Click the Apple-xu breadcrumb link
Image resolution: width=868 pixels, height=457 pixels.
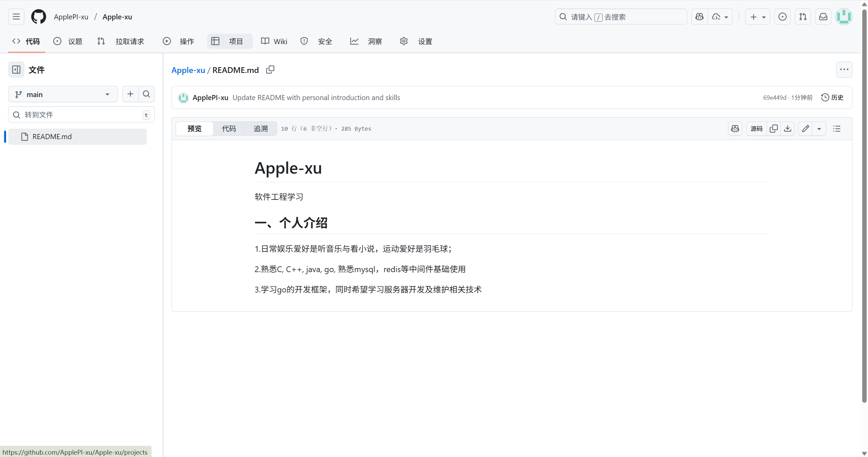pos(188,70)
